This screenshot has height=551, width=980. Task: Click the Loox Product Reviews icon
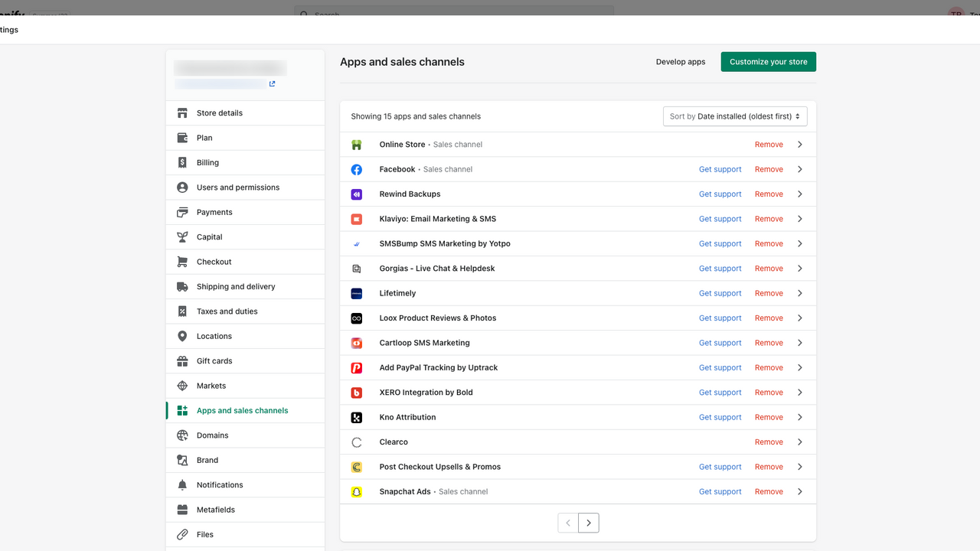(x=357, y=318)
